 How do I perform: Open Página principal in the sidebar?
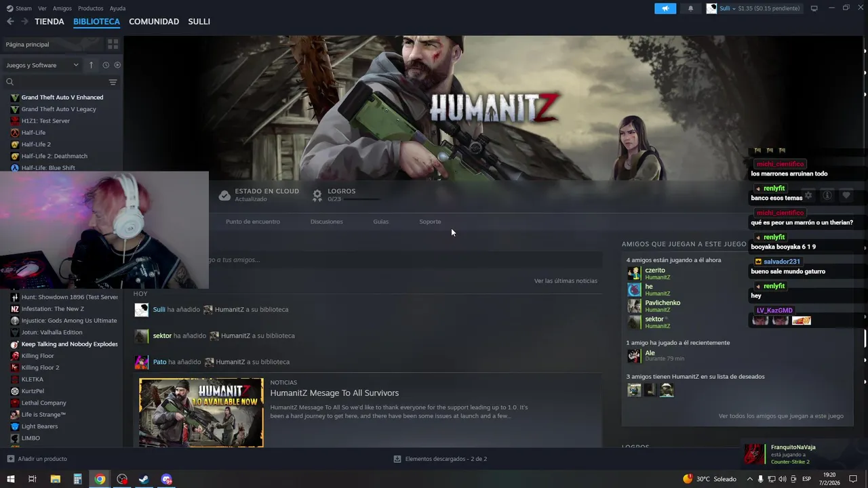[x=52, y=44]
